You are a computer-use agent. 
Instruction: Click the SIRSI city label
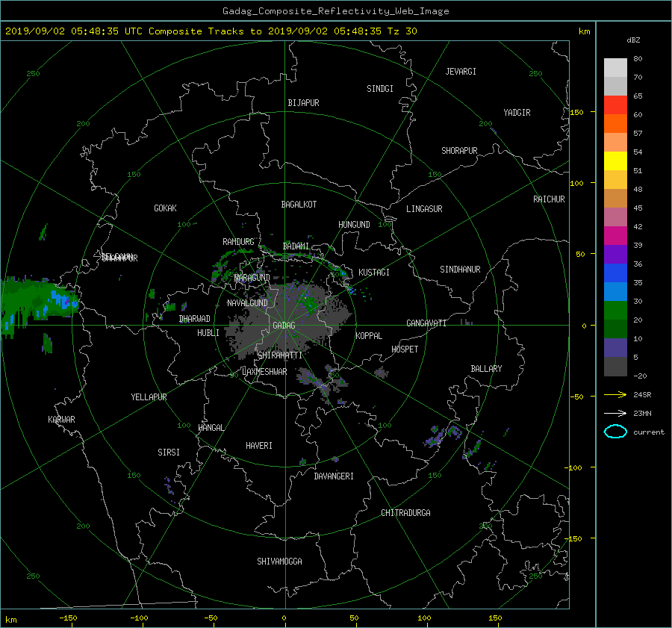tap(169, 453)
